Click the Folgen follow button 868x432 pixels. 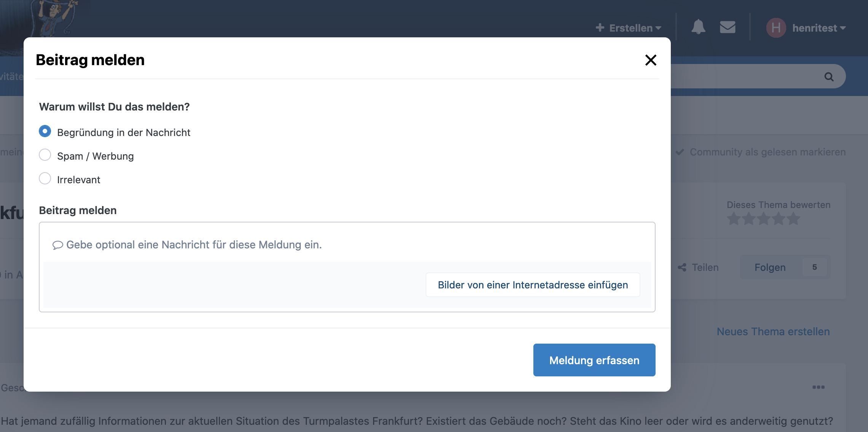point(770,267)
